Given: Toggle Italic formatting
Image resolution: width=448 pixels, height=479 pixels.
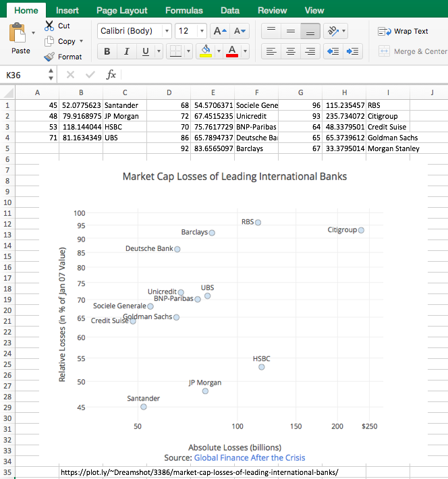Looking at the screenshot, I should click(127, 51).
